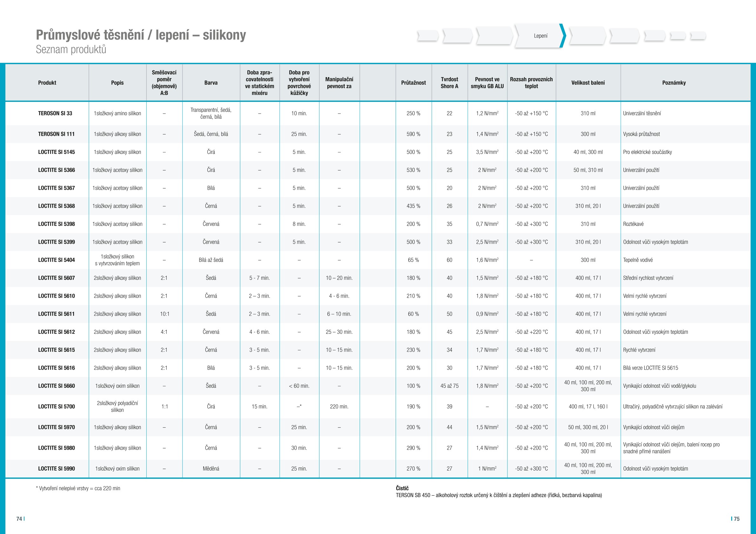Select product TEROSON SI 33
The width and height of the screenshot is (756, 534).
(55, 114)
